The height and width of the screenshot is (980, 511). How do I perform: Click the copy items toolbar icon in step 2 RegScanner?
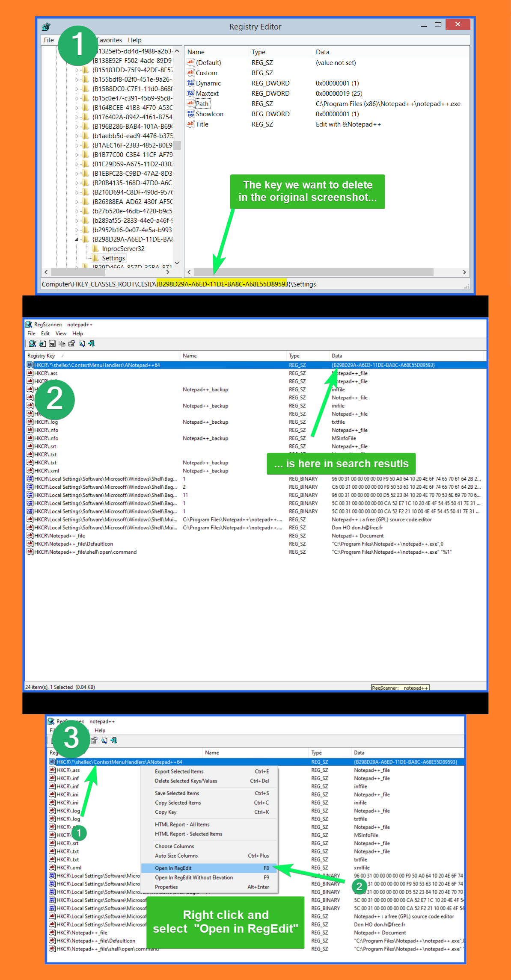pos(62,343)
